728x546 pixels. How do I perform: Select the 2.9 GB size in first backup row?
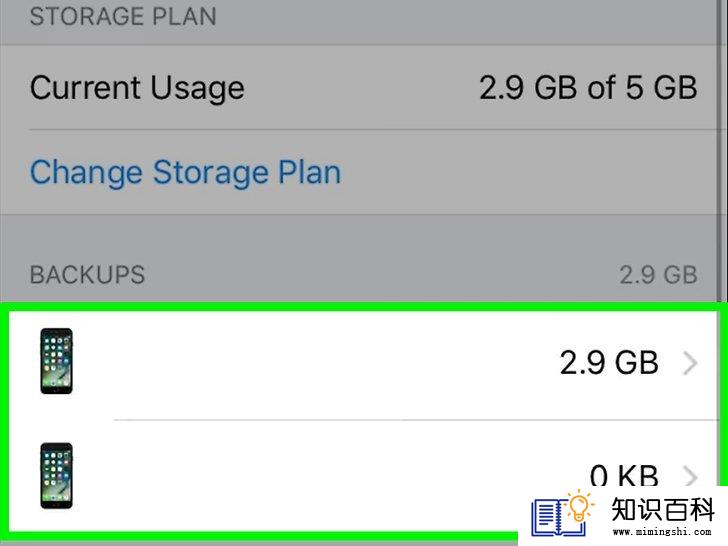pyautogui.click(x=609, y=363)
